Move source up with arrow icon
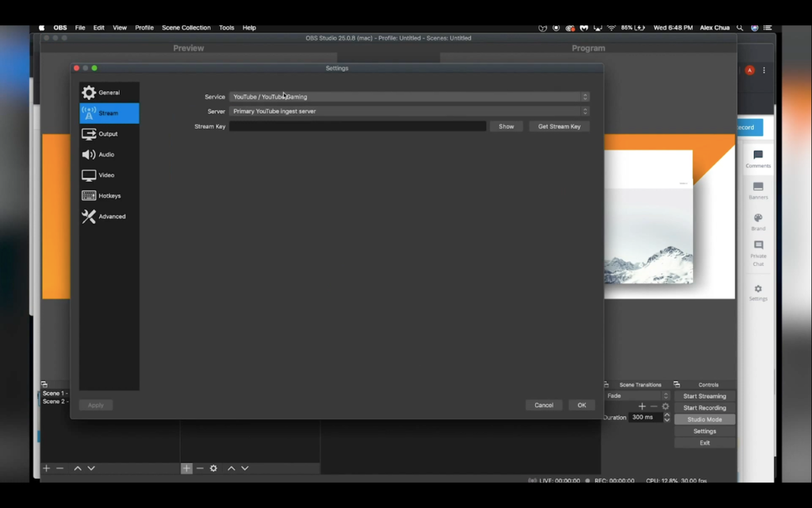 click(232, 468)
